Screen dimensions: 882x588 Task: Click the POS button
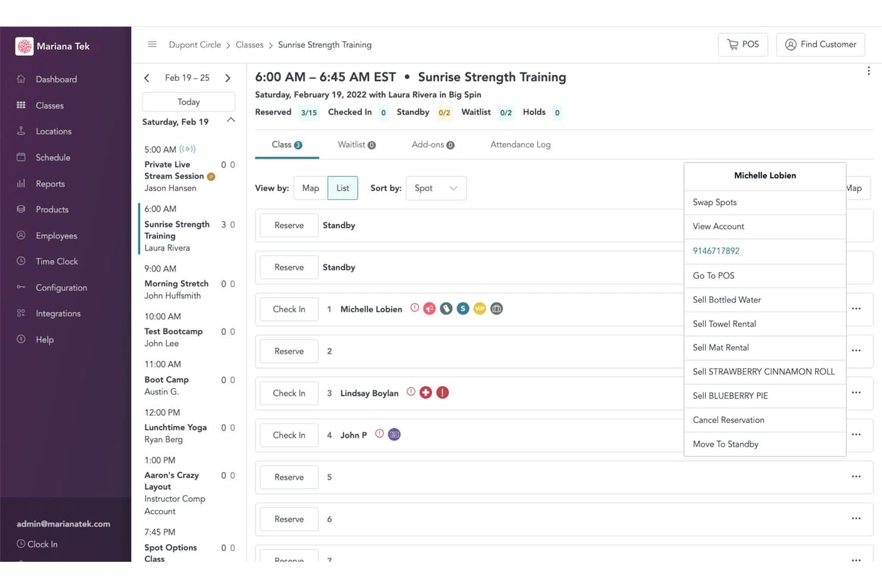743,45
